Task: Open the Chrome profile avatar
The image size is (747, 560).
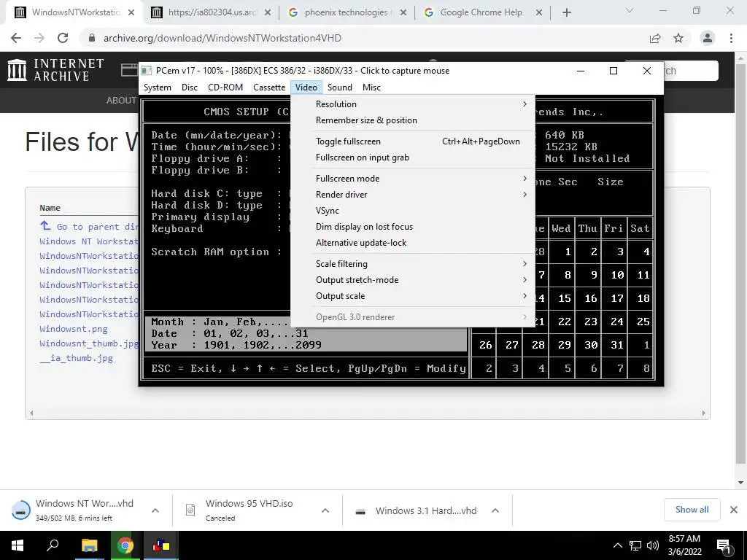Action: pos(708,38)
